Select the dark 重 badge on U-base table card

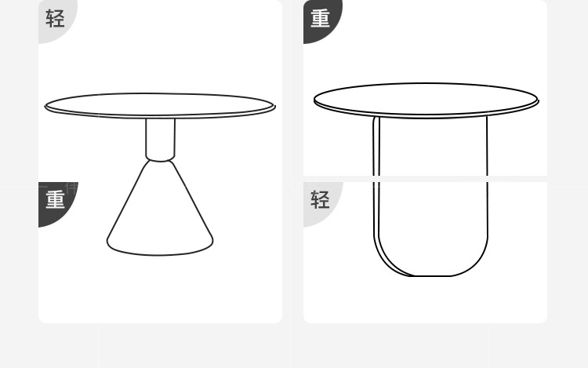[320, 19]
